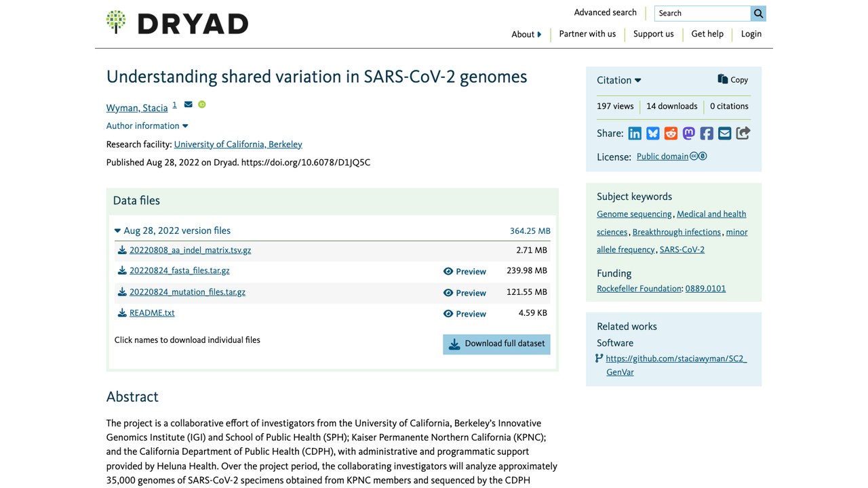Collapse Aug 28, 2022 version files

click(173, 230)
